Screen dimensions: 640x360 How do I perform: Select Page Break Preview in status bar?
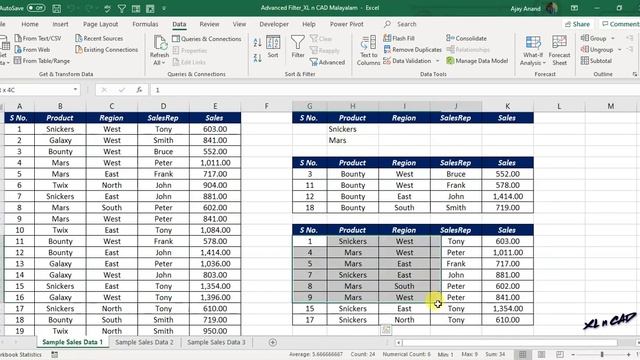[560, 354]
